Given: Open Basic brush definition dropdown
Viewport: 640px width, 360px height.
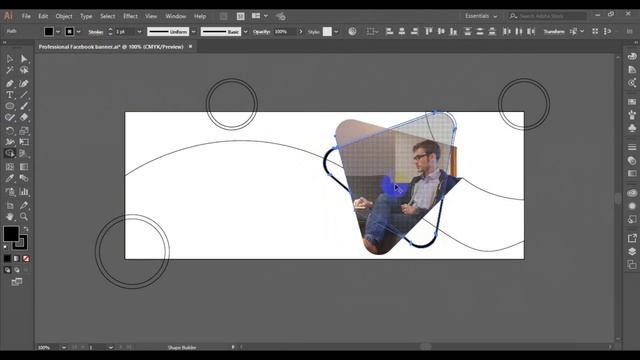Looking at the screenshot, I should pyautogui.click(x=246, y=32).
